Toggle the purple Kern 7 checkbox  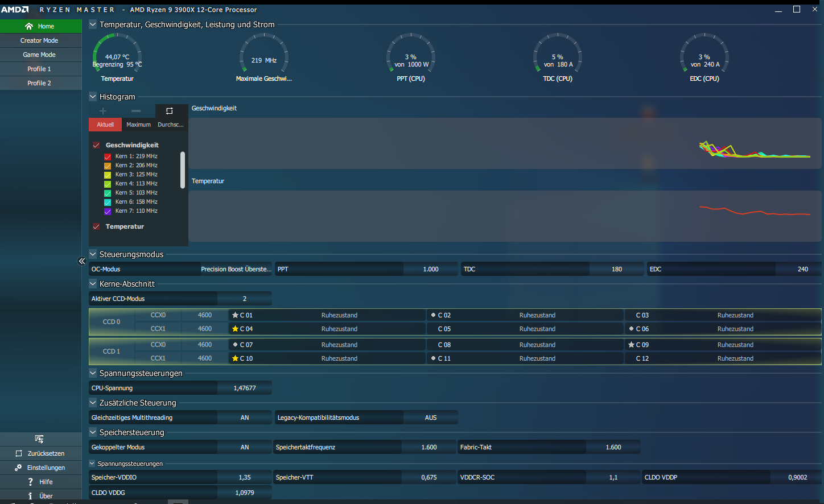[x=108, y=211]
